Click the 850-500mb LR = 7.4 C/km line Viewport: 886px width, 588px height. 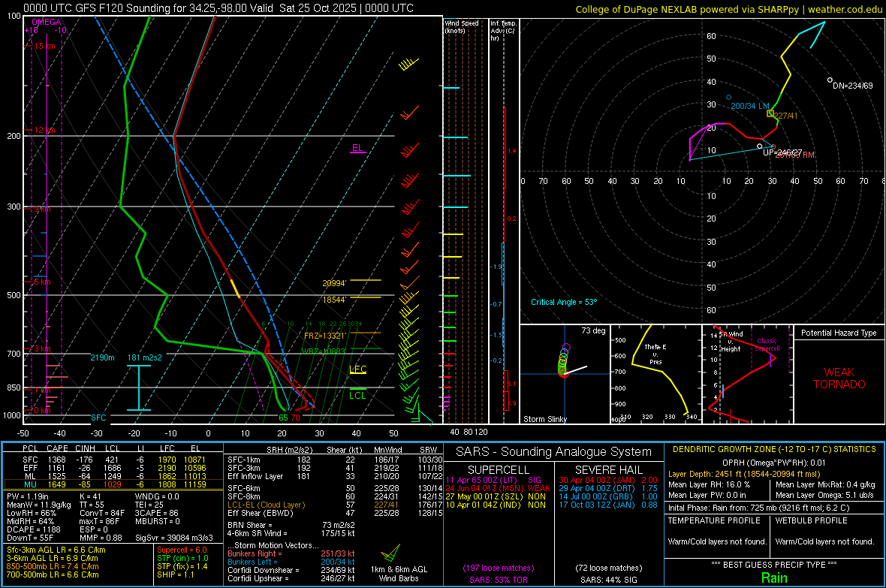coord(53,566)
